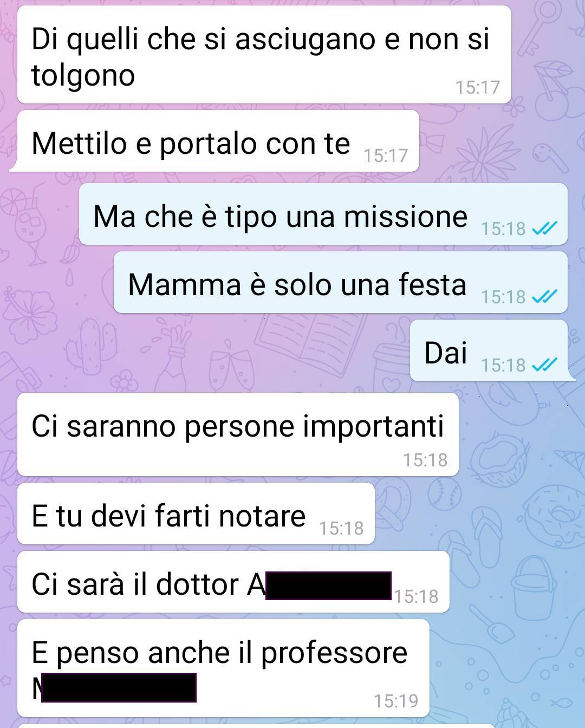
Task: Click the 15:17 timestamp on the 'tolgono' message
Action: [x=478, y=88]
